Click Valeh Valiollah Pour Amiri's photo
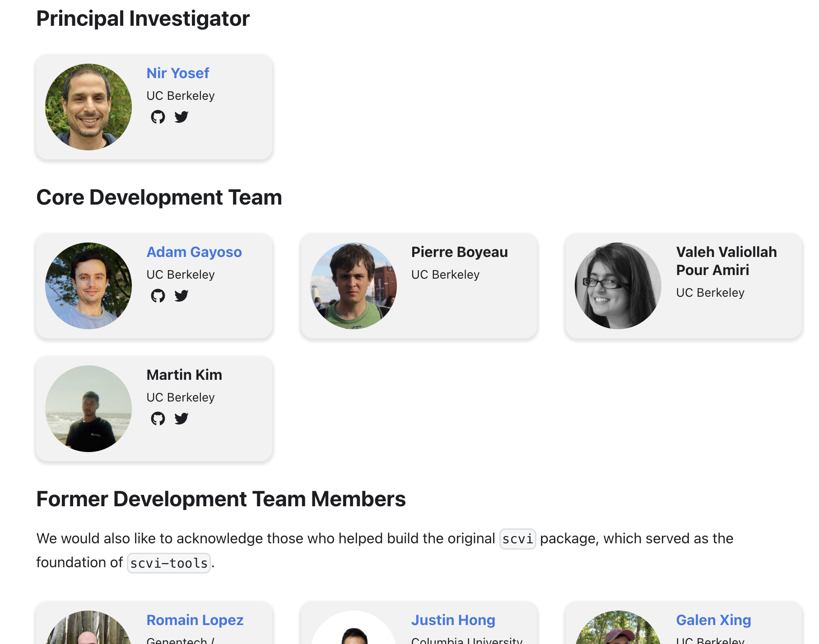Image resolution: width=819 pixels, height=644 pixels. point(618,285)
